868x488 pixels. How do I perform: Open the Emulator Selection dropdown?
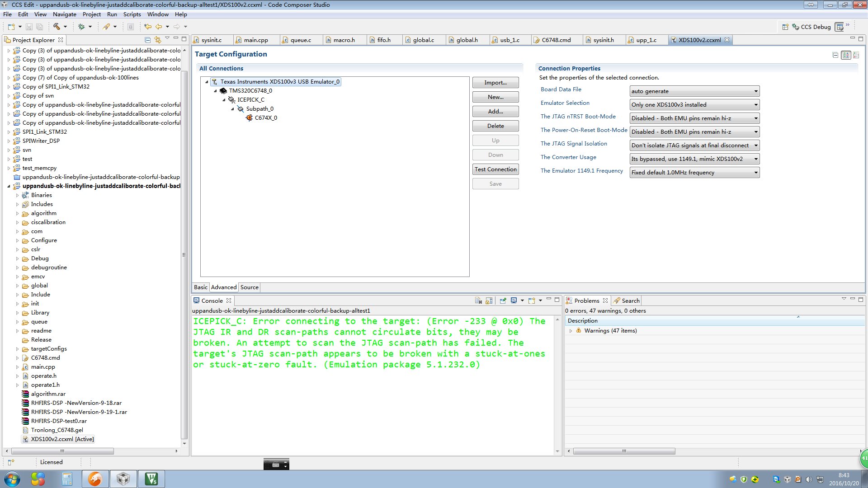(x=694, y=105)
